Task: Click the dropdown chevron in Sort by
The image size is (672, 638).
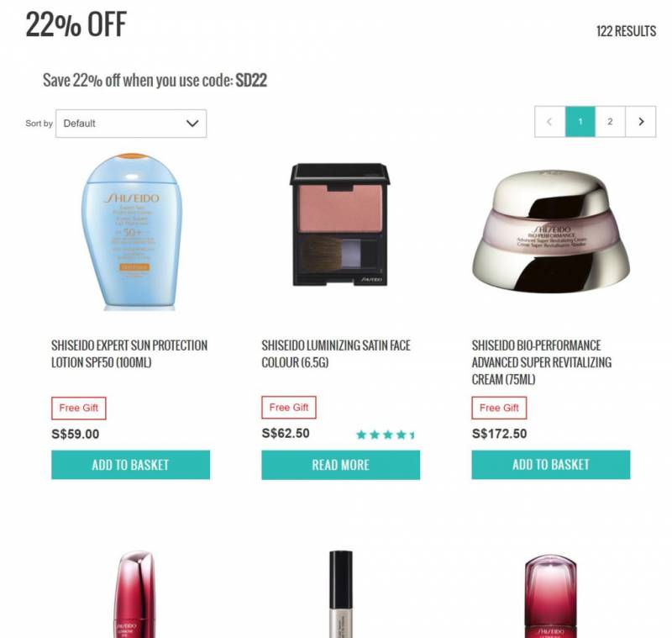Action: 192,124
